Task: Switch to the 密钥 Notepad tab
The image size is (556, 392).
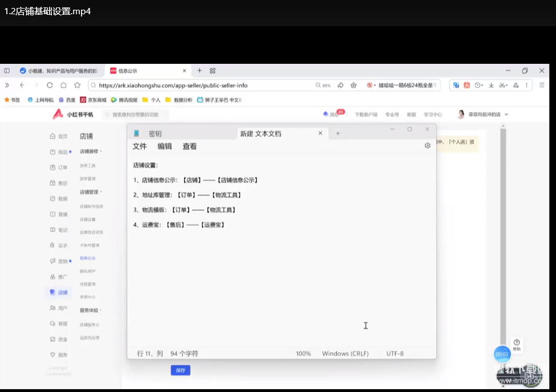Action: click(155, 134)
